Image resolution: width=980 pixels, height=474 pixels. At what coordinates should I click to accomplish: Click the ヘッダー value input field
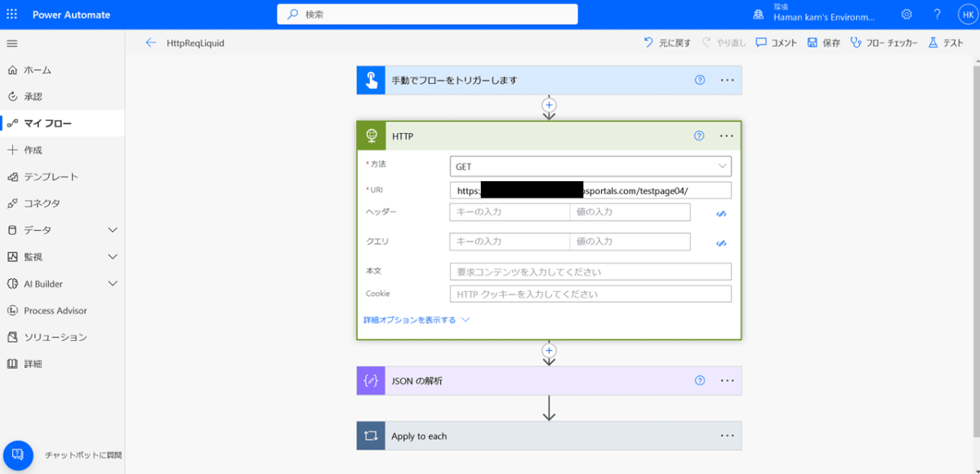[630, 212]
